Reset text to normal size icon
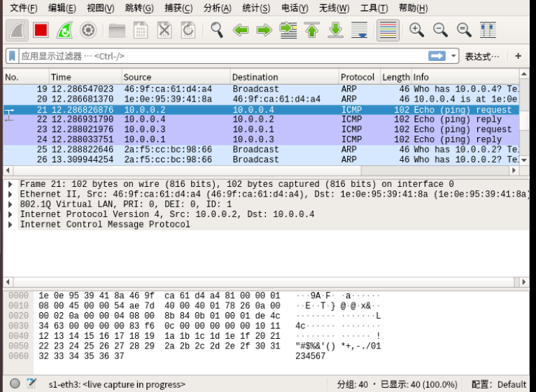536x392 pixels. click(464, 30)
